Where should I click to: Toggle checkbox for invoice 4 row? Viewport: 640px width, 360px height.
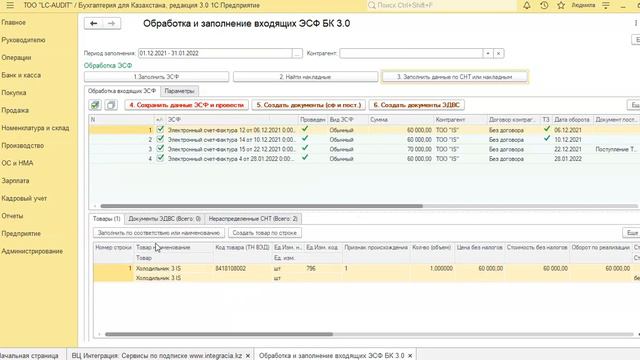pyautogui.click(x=160, y=158)
